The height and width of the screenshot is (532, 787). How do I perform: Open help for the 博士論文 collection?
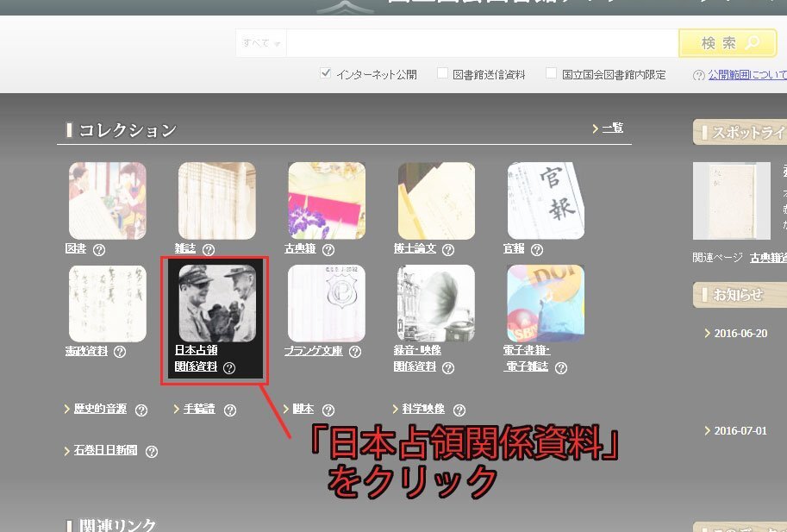tap(448, 249)
